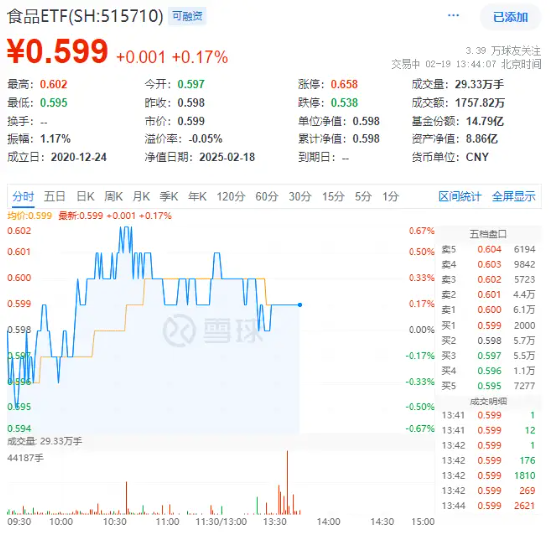Click the 资产净值 value 8.86亿

point(482,139)
